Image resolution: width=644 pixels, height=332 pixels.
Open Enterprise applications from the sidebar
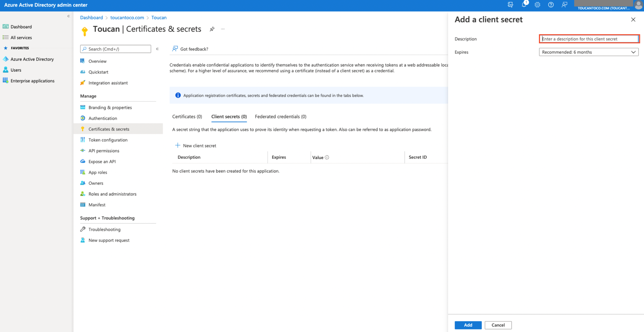[33, 81]
